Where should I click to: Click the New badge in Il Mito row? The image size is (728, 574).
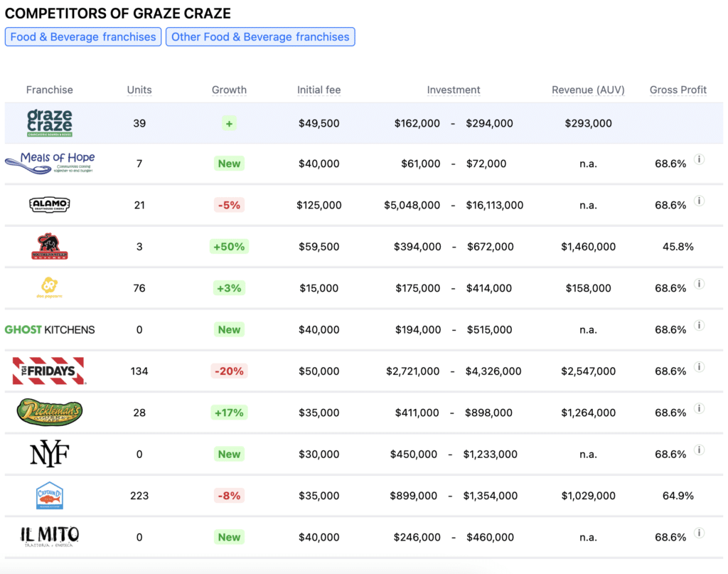coord(230,537)
